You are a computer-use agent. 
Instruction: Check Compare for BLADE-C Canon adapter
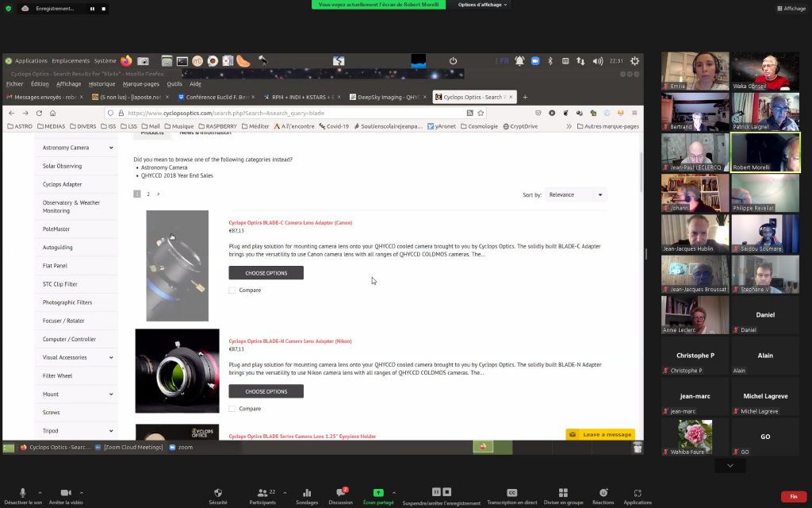pos(232,291)
